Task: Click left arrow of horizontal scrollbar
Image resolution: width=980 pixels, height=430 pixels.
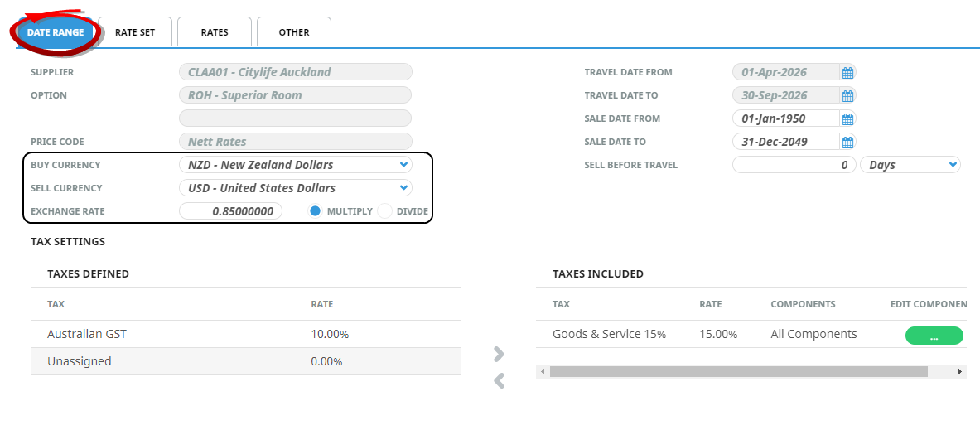Action: [543, 372]
